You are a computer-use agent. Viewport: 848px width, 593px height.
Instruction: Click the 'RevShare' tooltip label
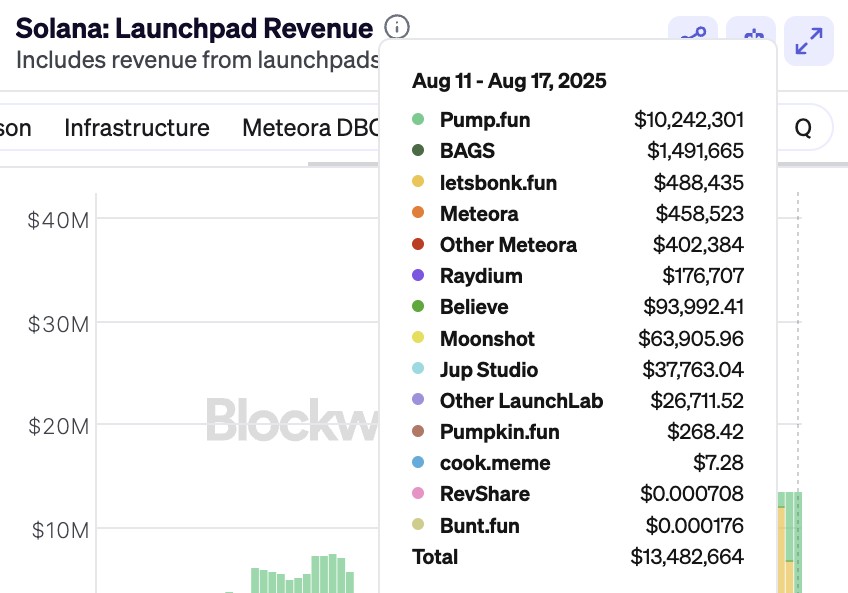pos(485,494)
